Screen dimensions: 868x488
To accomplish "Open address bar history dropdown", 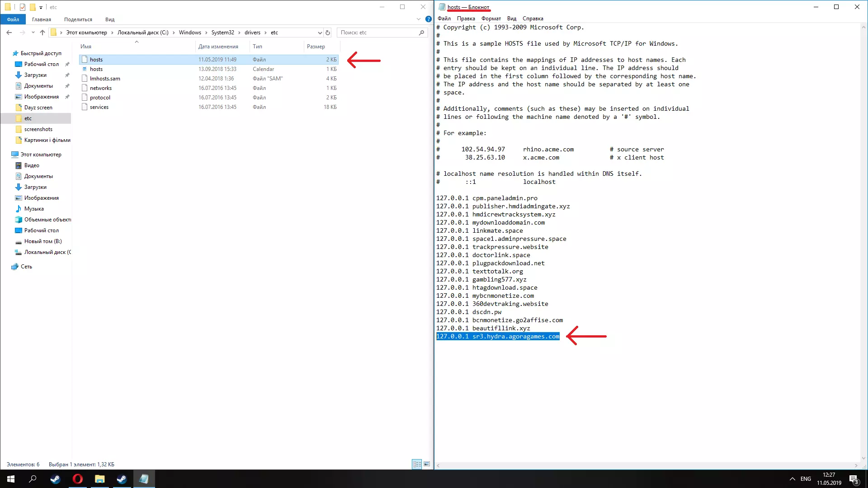I will tap(320, 33).
